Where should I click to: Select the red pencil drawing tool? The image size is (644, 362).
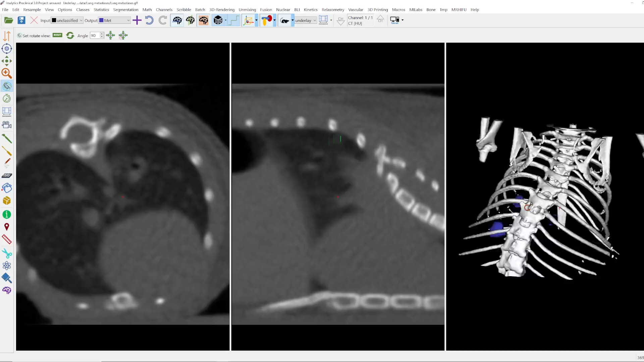pyautogui.click(x=7, y=163)
